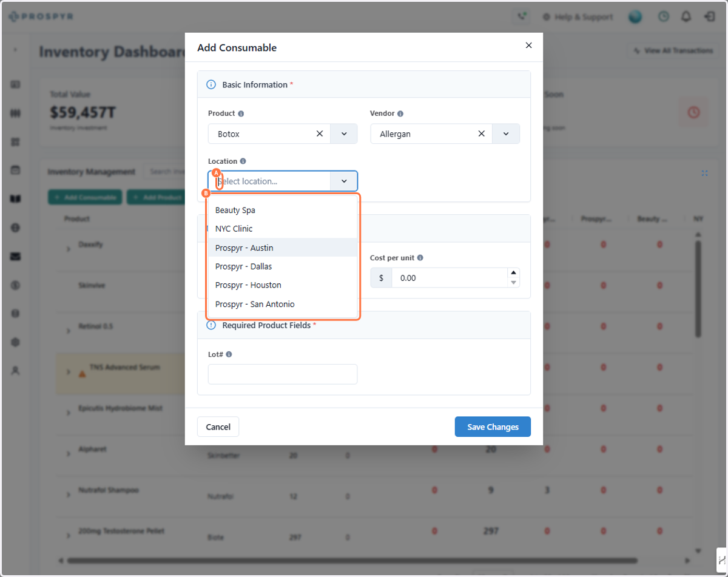
Task: Click the logout icon in top bar
Action: (x=709, y=17)
